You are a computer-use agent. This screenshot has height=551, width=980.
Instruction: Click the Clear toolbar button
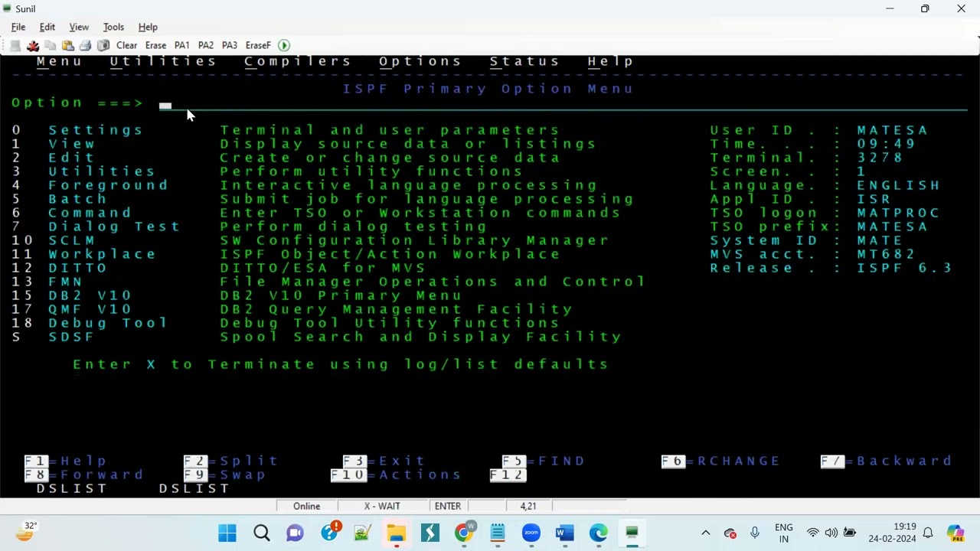[x=126, y=45]
